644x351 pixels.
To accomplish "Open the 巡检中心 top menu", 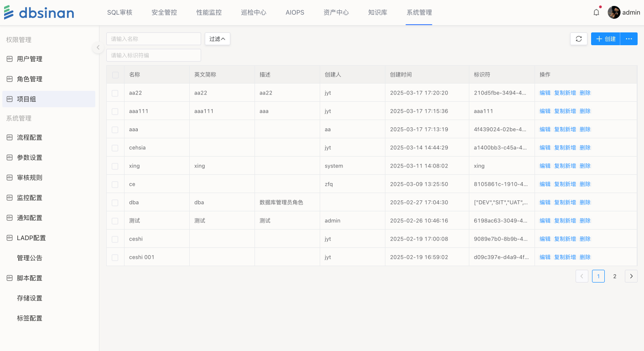I will tap(254, 13).
